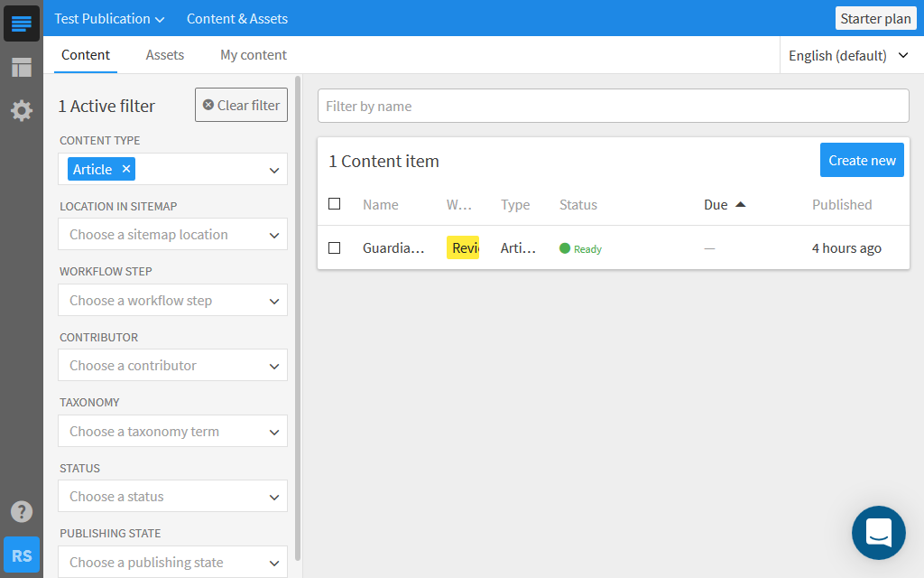924x578 pixels.
Task: Focus the Filter by name field
Action: click(x=613, y=106)
